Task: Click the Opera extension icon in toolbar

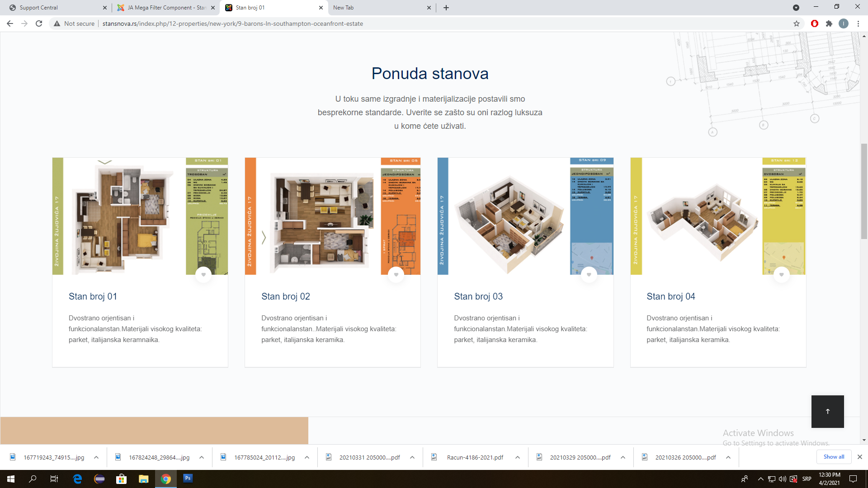Action: click(815, 23)
